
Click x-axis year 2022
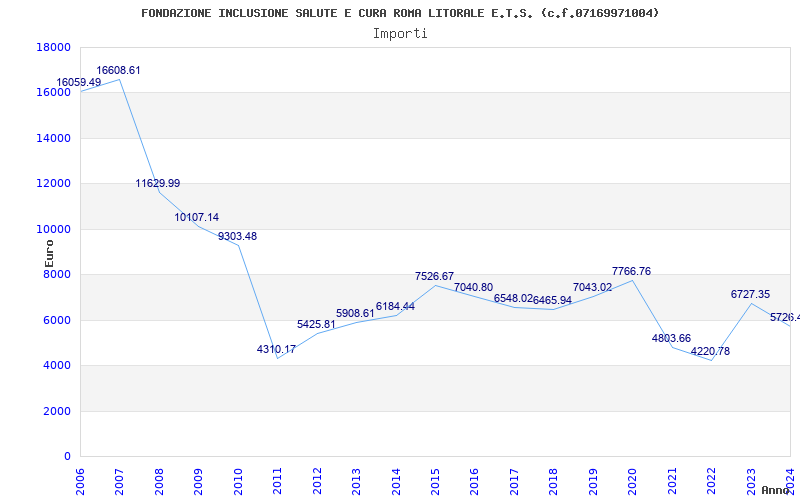712,481
